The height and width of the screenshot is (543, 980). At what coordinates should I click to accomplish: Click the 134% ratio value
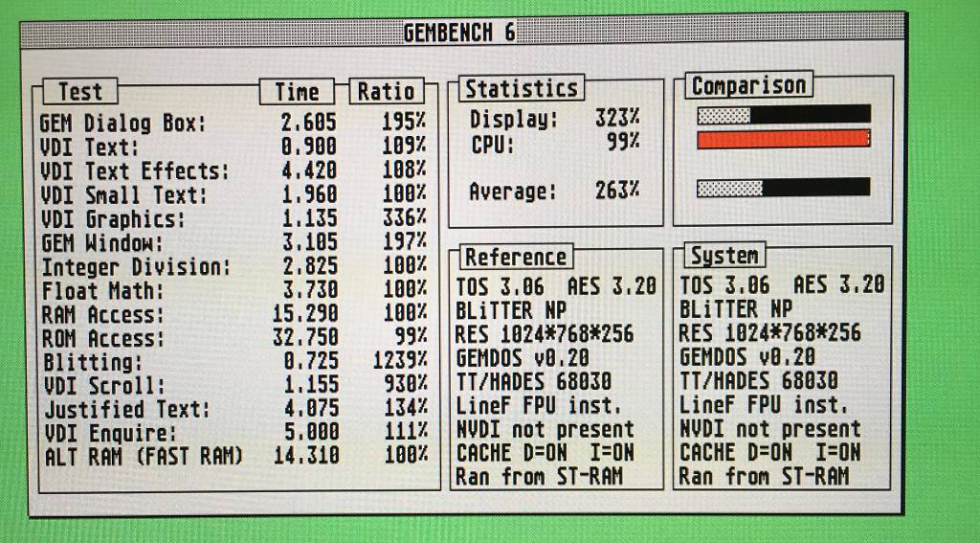(406, 408)
